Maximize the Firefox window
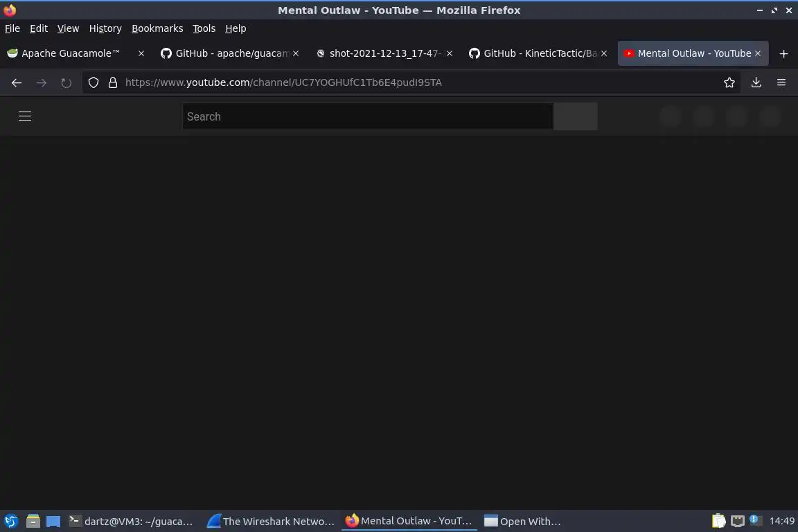Screen dimensions: 798x532 tap(774, 10)
